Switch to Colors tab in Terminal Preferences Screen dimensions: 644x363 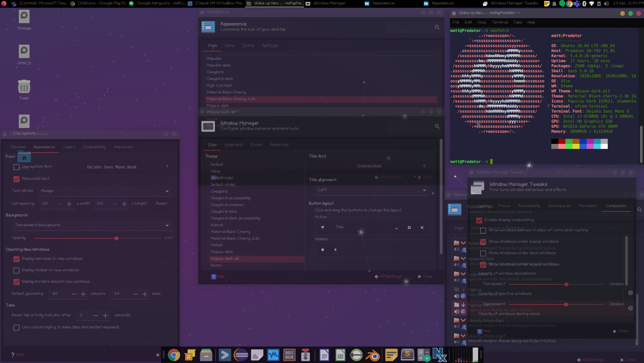point(69,147)
